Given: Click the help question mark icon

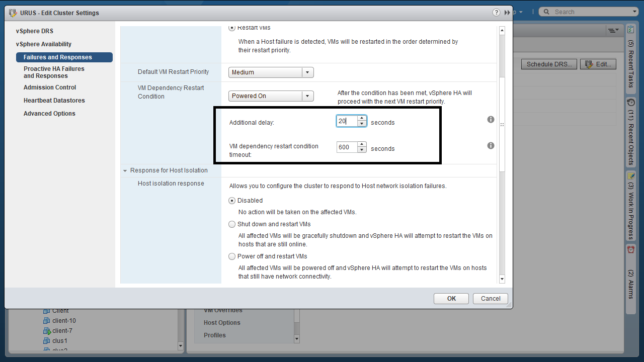Looking at the screenshot, I should (x=496, y=13).
